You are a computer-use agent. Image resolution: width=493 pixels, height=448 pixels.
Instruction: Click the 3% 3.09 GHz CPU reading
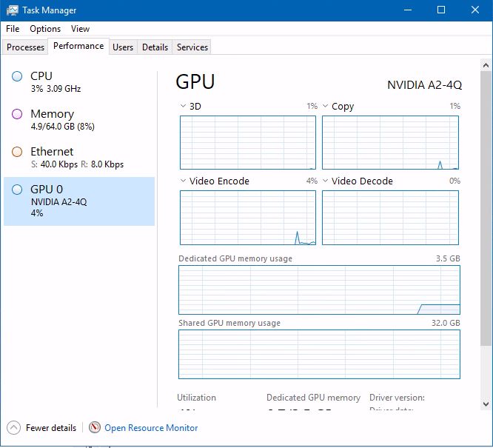(56, 89)
